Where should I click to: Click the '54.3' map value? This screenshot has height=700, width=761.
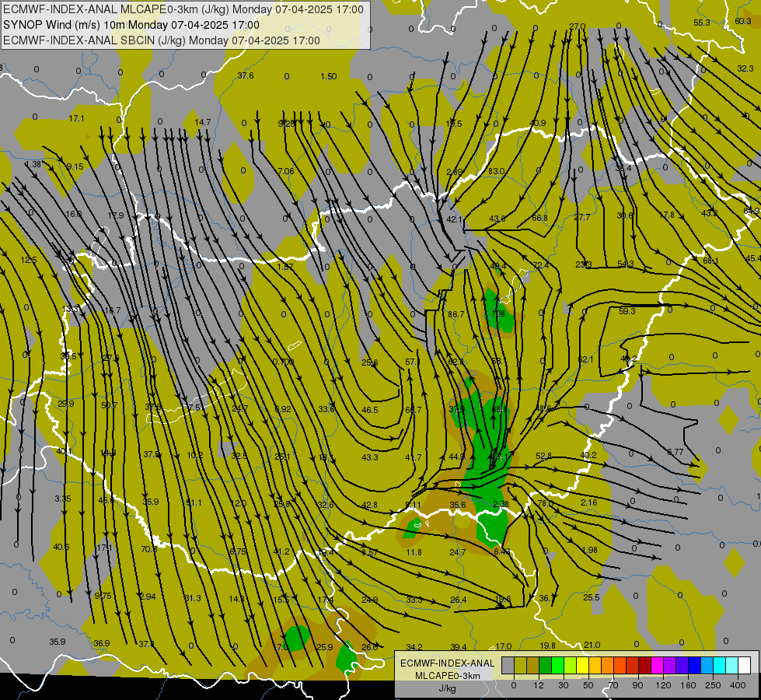pos(626,264)
